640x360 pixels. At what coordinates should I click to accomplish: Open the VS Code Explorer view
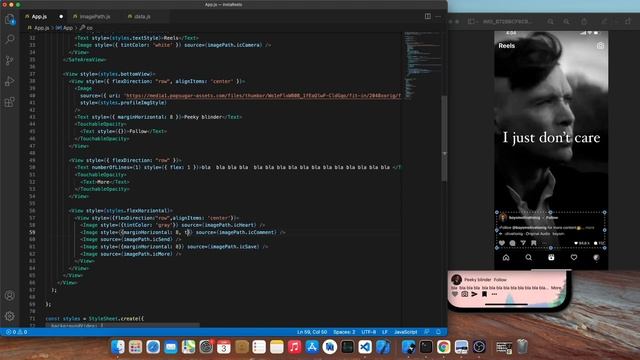coord(10,19)
